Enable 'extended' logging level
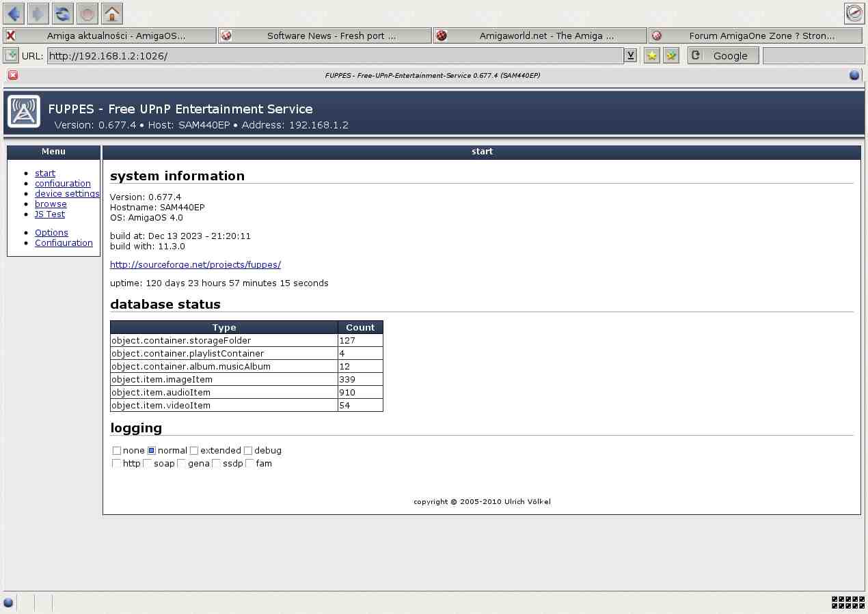The image size is (868, 614). (x=194, y=451)
